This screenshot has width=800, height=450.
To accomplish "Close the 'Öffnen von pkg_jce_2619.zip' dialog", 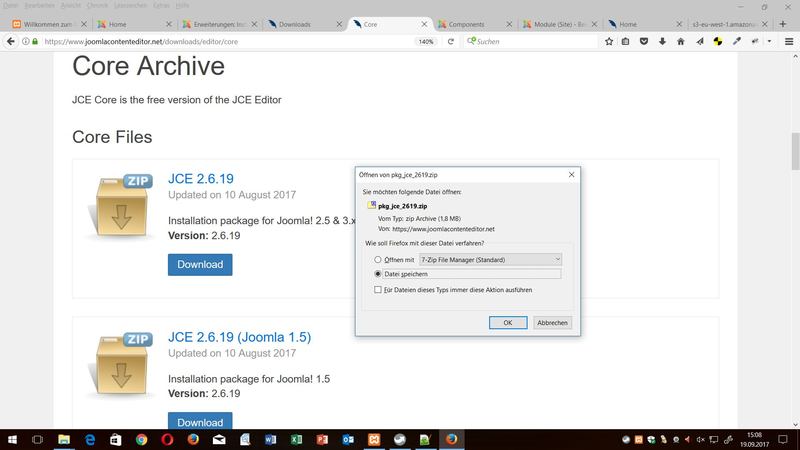I will click(571, 174).
